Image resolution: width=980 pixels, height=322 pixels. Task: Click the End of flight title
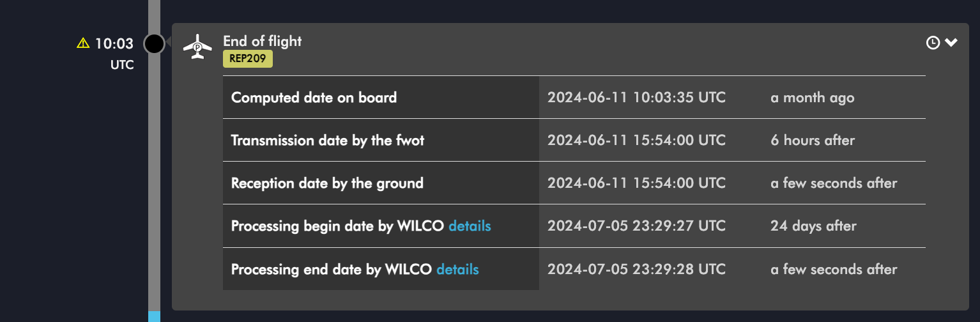tap(263, 41)
